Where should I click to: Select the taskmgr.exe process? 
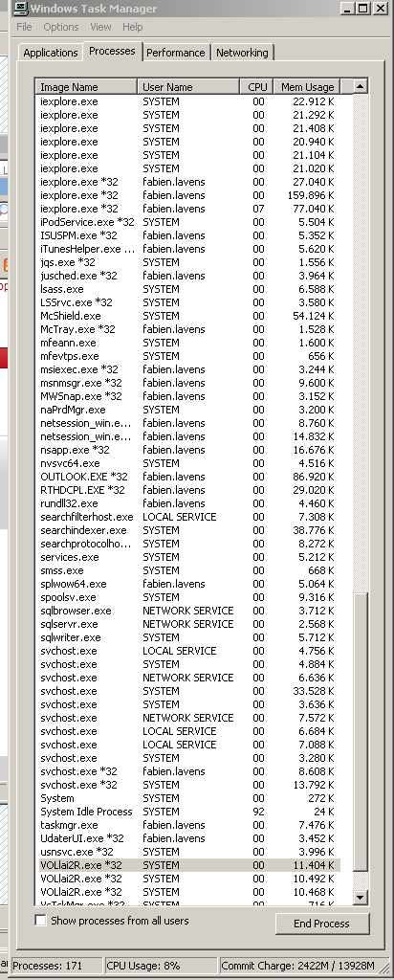click(x=188, y=825)
